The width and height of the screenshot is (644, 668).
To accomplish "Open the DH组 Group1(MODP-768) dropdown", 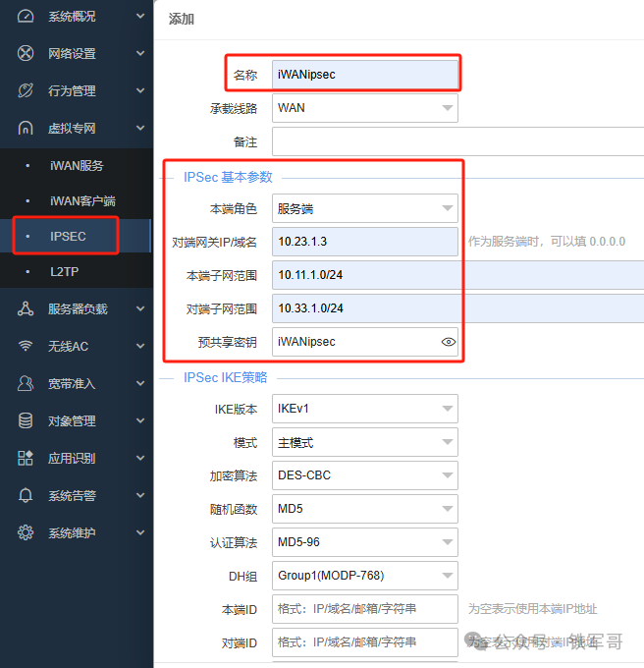I will (x=365, y=576).
